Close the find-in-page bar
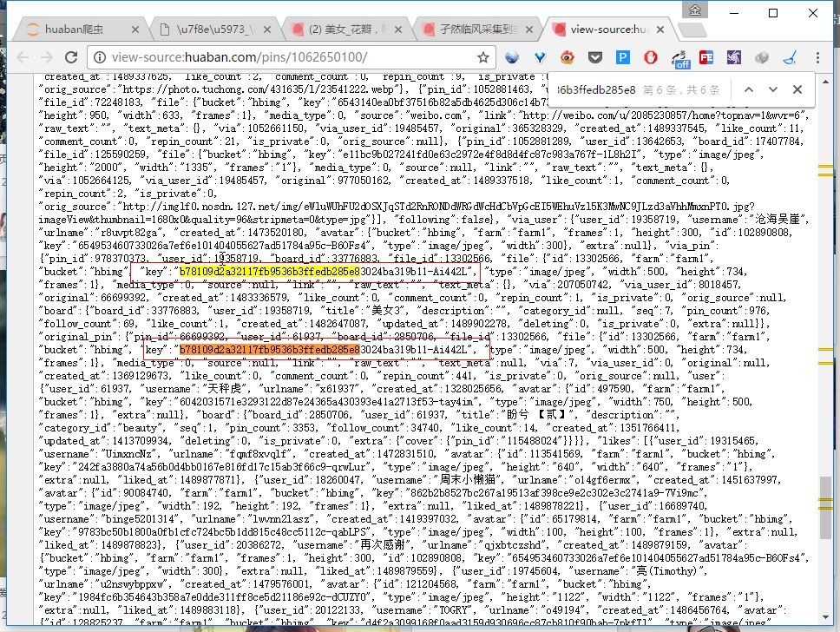Image resolution: width=840 pixels, height=632 pixels. click(797, 89)
